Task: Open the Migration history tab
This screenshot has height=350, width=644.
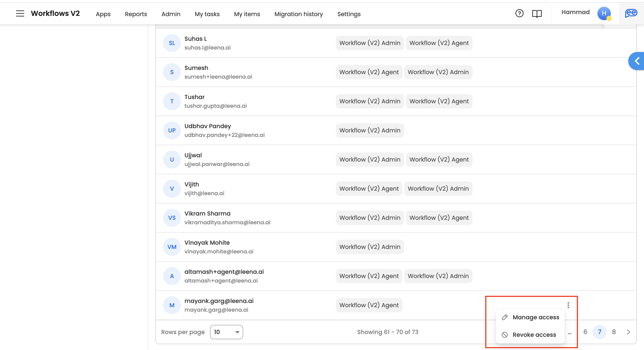Action: [x=298, y=14]
